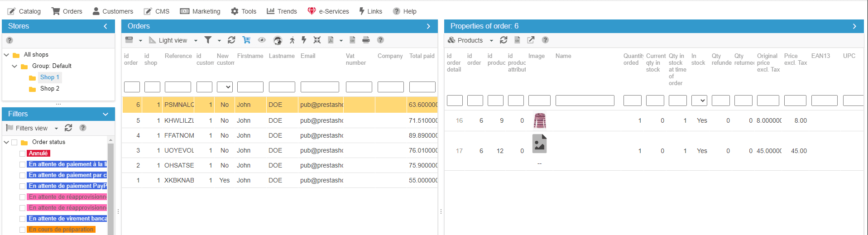Screen dimensions: 868x235
Task: Tick the En cours de préparation checkbox
Action: tap(22, 230)
